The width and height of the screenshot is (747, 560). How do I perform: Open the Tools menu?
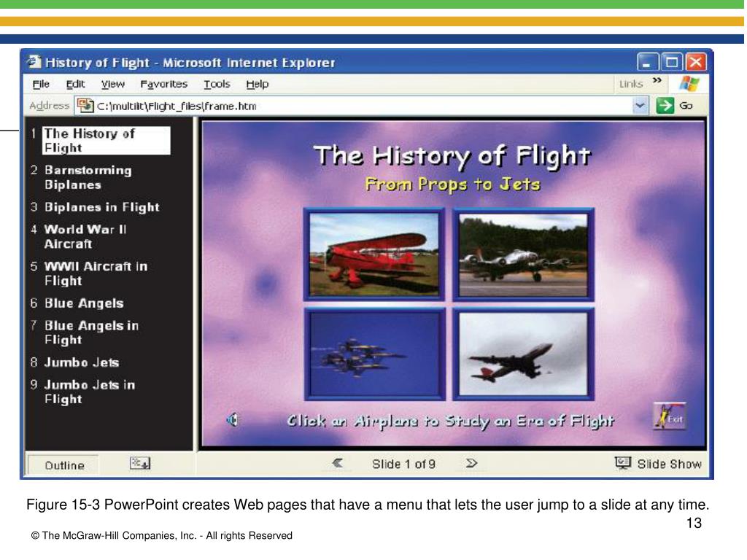[x=217, y=85]
